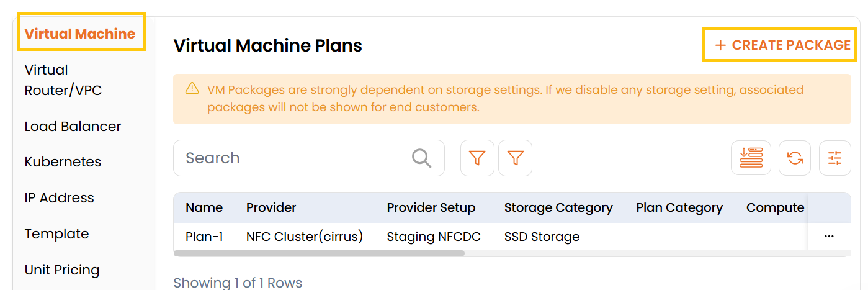This screenshot has width=868, height=290.
Task: Open Unit Pricing in sidebar
Action: pos(62,270)
